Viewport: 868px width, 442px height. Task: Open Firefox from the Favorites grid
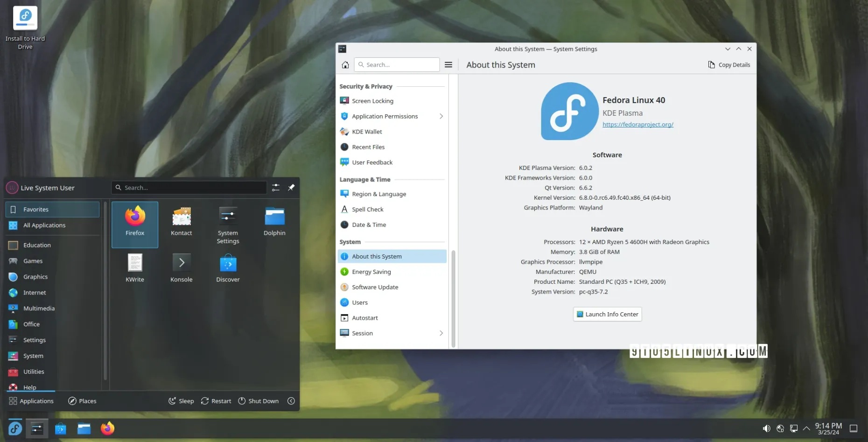[x=135, y=224]
